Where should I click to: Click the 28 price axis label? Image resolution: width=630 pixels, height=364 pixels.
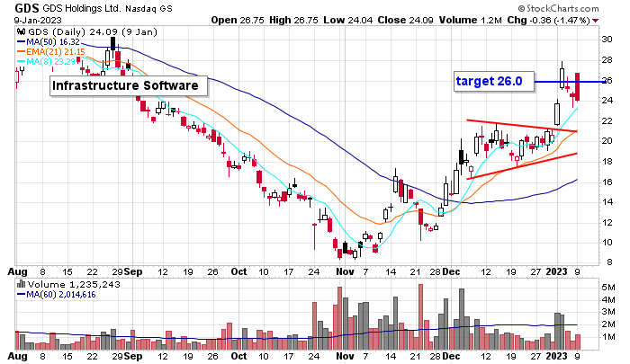coord(607,60)
